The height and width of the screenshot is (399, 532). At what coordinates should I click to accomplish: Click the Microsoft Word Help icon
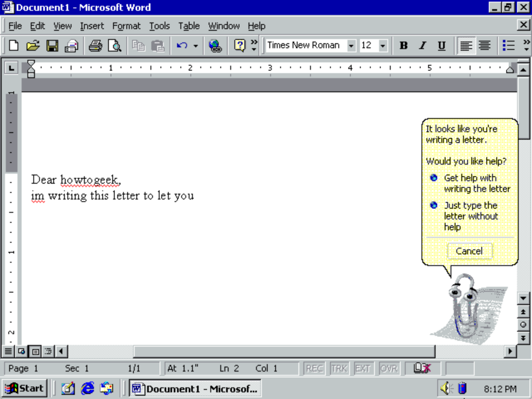tap(240, 45)
